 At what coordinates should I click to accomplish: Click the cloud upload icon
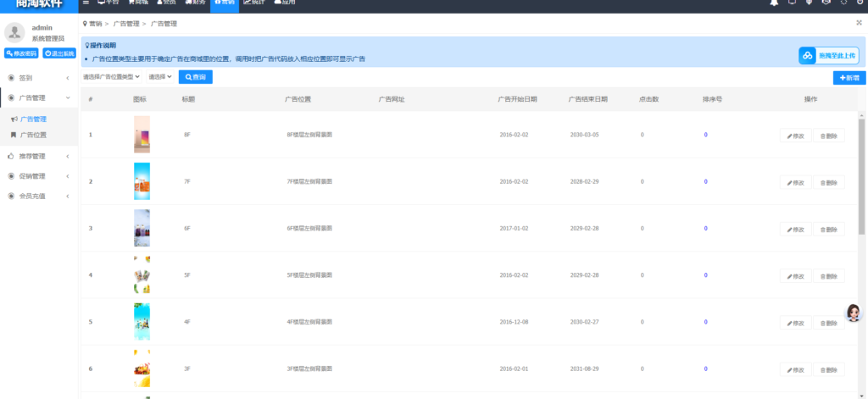[x=808, y=55]
